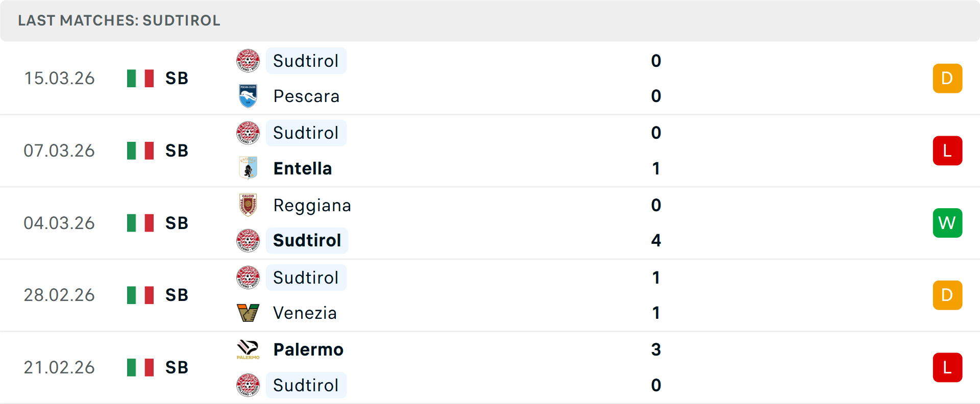The width and height of the screenshot is (980, 404).
Task: Click the Sudtirol crest in the 15.03.26 match
Action: pos(248,61)
